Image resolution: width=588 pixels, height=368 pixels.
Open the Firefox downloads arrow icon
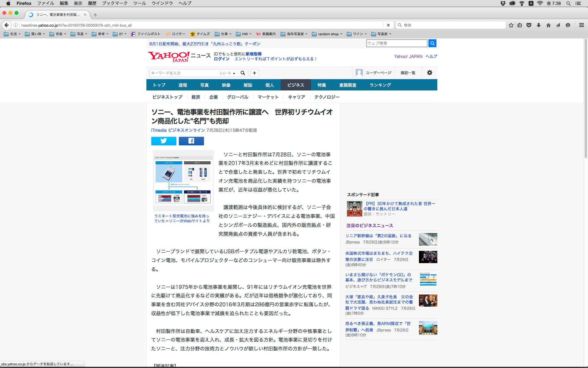coord(539,25)
